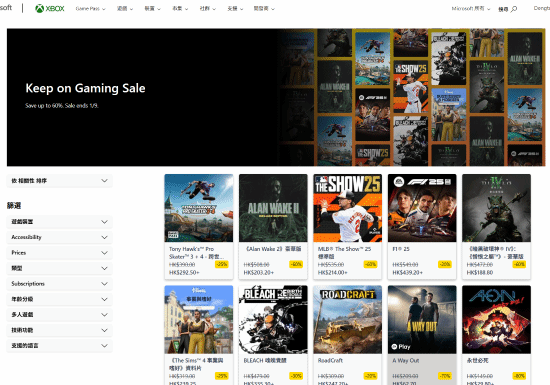Image resolution: width=550 pixels, height=385 pixels.
Task: Click The Sims 4 title text
Action: pos(196,364)
